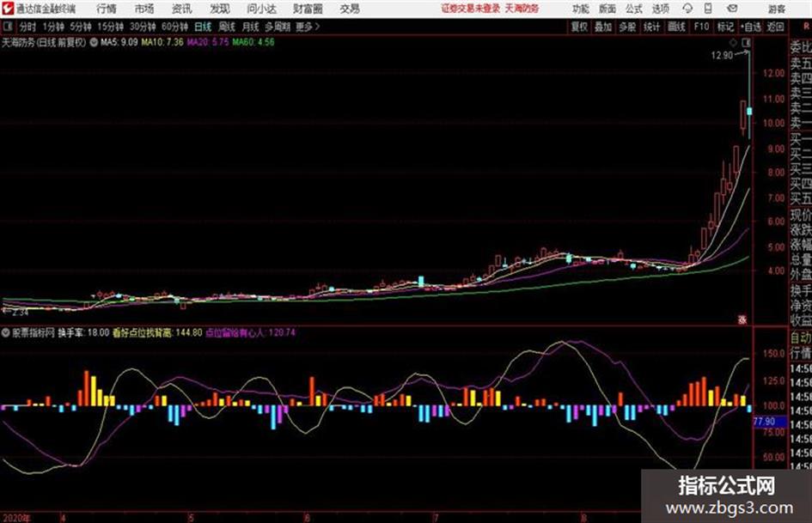Select the 月线 monthly period tab
The height and width of the screenshot is (523, 812).
tap(251, 27)
